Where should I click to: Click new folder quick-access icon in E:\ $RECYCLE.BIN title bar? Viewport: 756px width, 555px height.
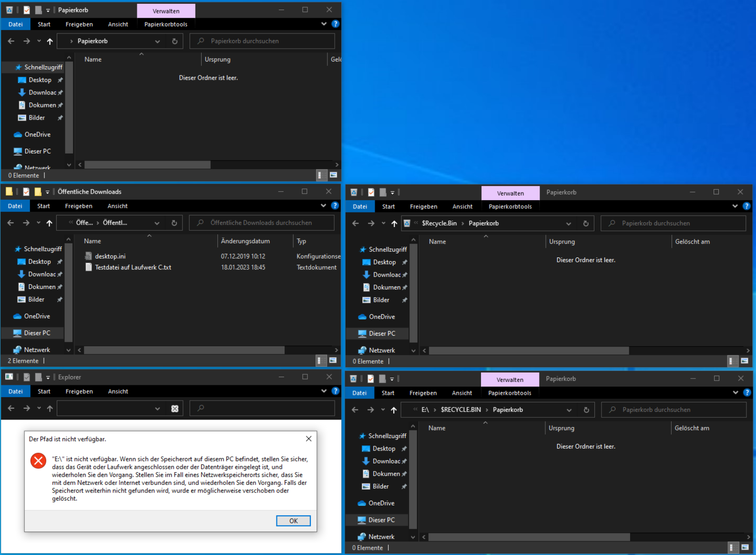click(382, 379)
